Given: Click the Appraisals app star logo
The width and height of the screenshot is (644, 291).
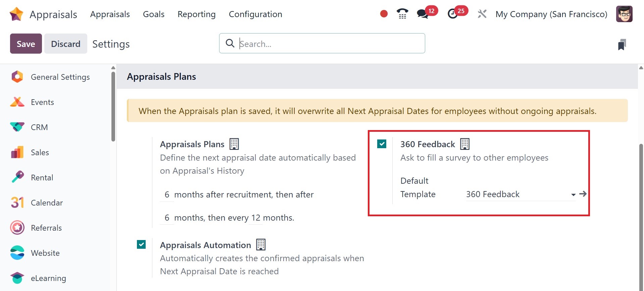Looking at the screenshot, I should pyautogui.click(x=16, y=14).
